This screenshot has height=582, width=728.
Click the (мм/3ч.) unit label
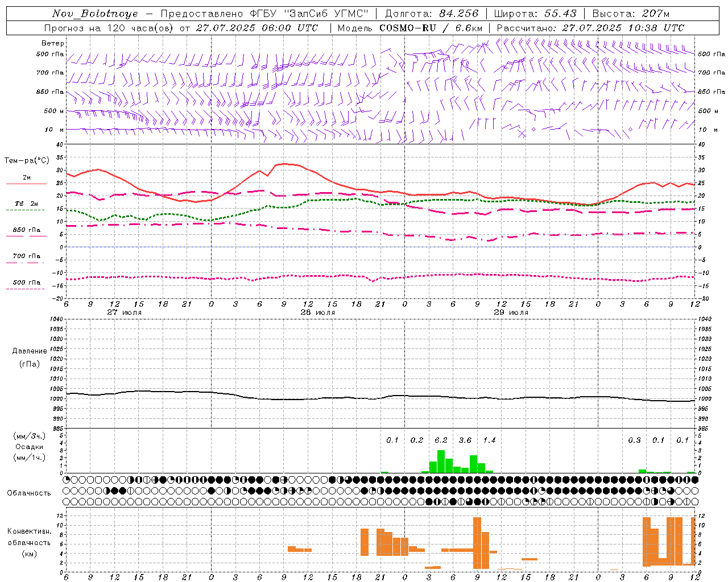pyautogui.click(x=29, y=436)
